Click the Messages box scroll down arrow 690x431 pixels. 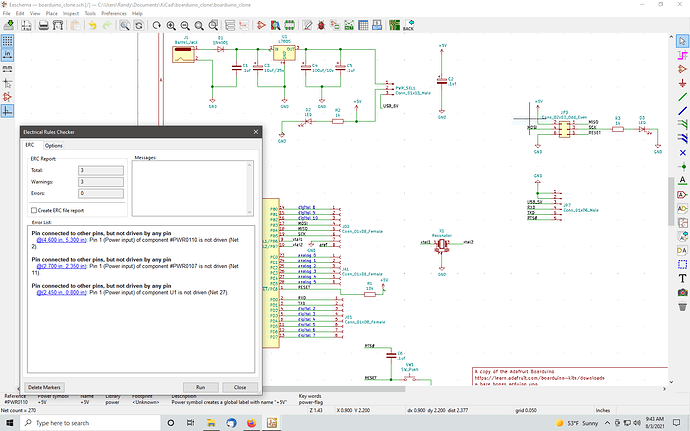[x=250, y=212]
